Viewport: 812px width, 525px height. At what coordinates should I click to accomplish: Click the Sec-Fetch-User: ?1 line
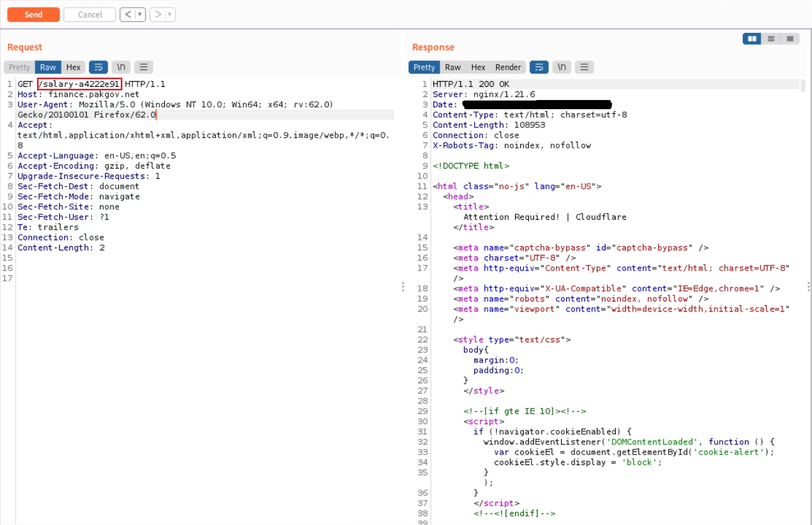coord(63,217)
